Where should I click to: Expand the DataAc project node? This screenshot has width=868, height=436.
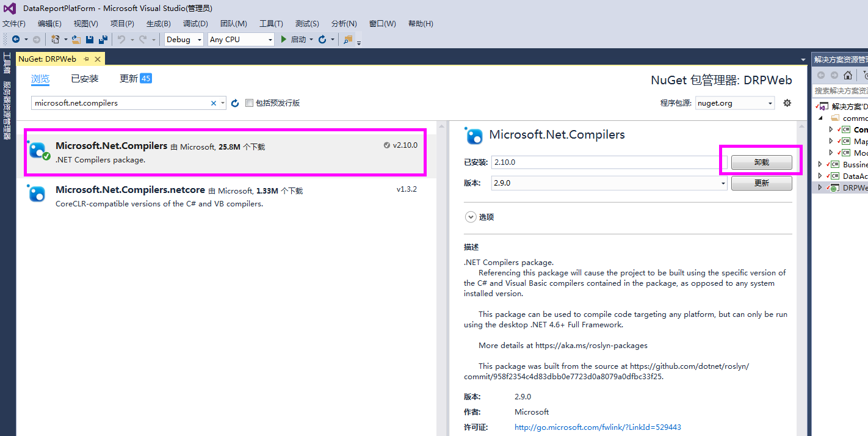820,176
